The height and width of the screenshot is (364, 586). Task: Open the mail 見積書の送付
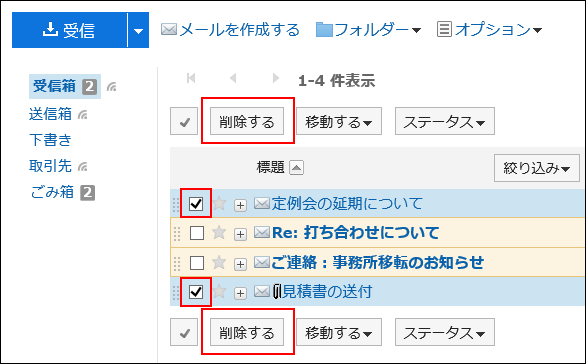pyautogui.click(x=327, y=291)
